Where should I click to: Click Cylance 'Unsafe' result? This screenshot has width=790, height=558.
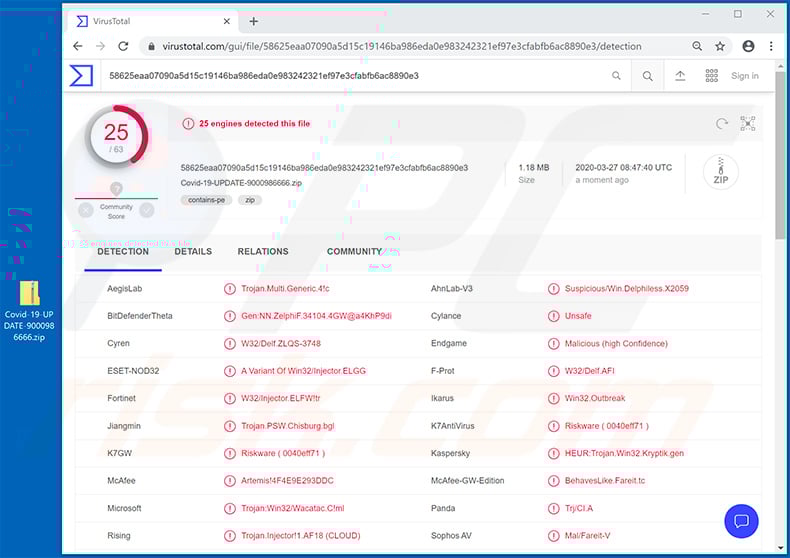point(578,316)
